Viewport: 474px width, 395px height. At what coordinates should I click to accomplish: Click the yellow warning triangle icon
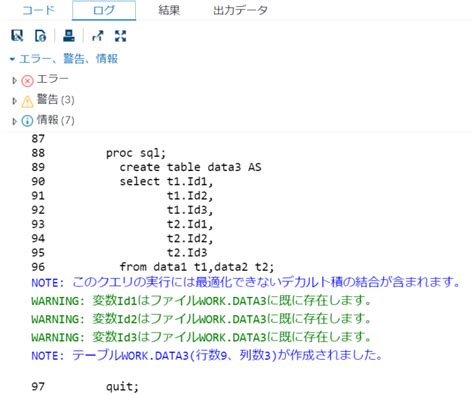[27, 101]
